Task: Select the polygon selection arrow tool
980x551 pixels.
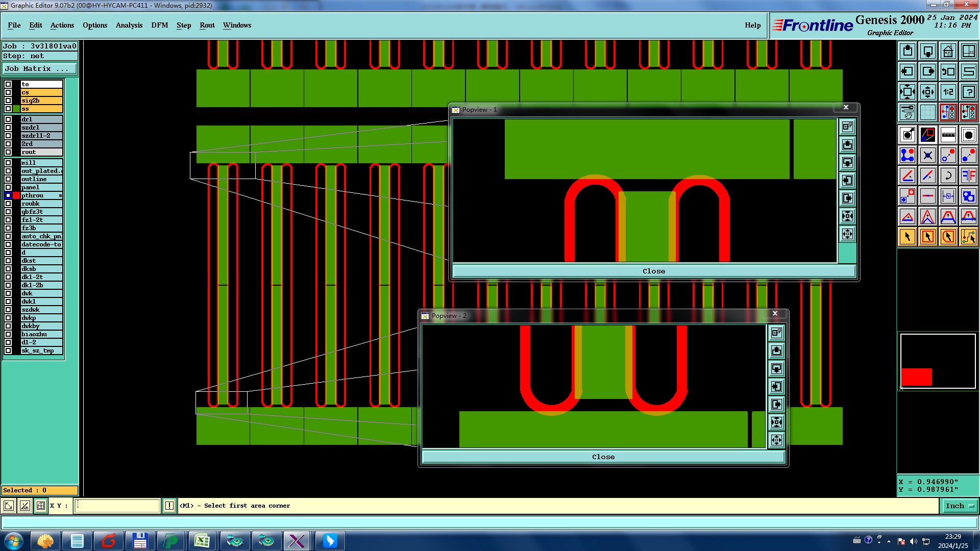Action: pyautogui.click(x=948, y=237)
